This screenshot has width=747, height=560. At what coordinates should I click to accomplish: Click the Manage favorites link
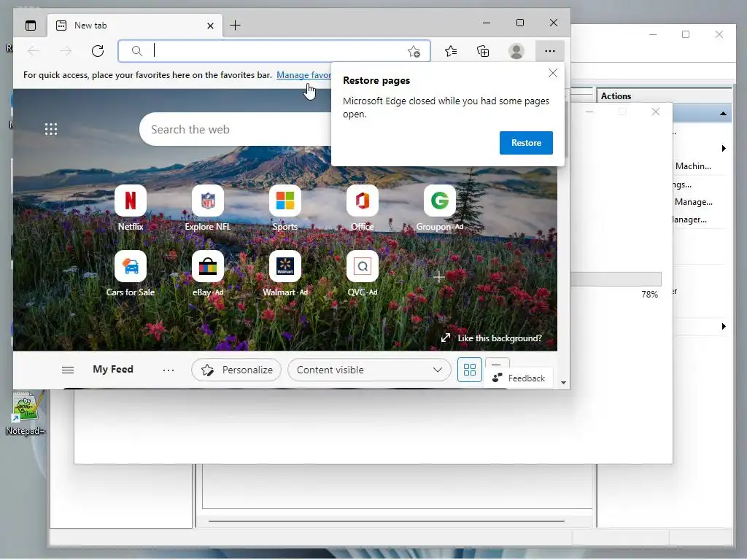coord(303,75)
